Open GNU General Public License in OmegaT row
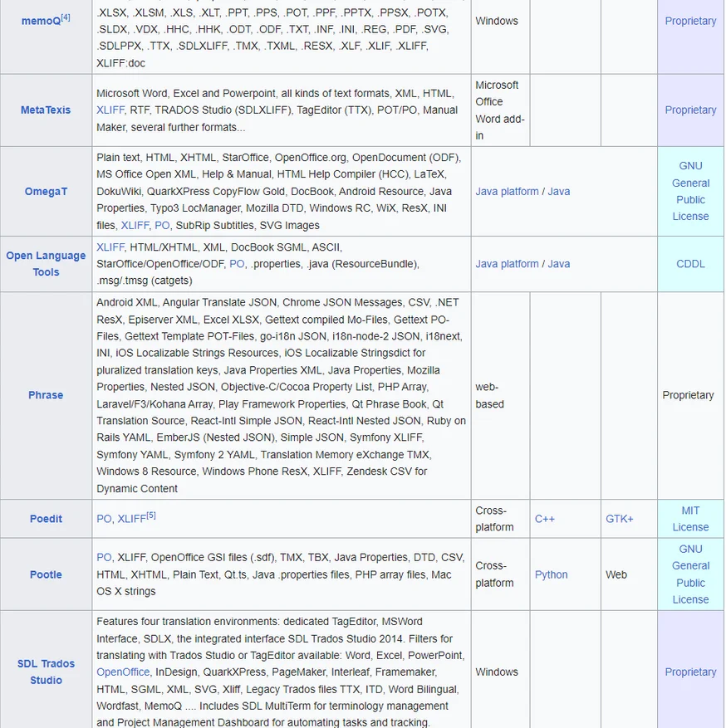This screenshot has width=726, height=728. tap(690, 191)
